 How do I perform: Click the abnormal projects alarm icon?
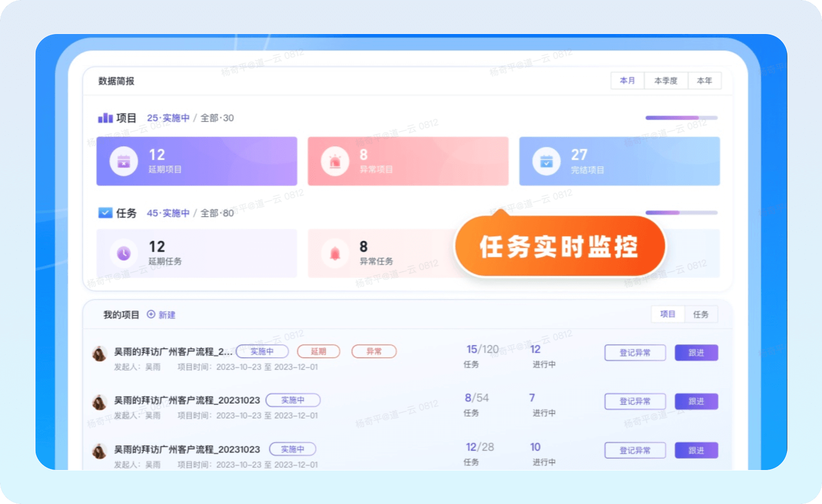[335, 162]
